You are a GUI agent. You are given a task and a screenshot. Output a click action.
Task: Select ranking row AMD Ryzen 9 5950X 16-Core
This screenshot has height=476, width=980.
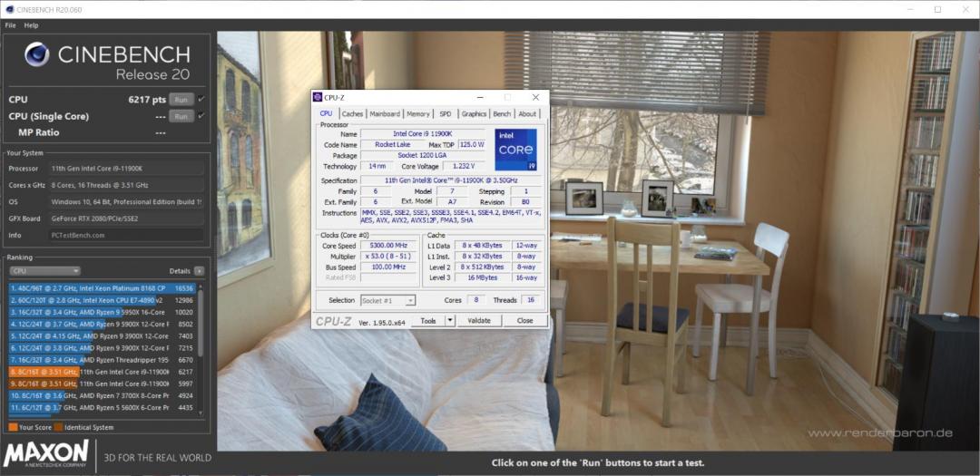click(103, 312)
